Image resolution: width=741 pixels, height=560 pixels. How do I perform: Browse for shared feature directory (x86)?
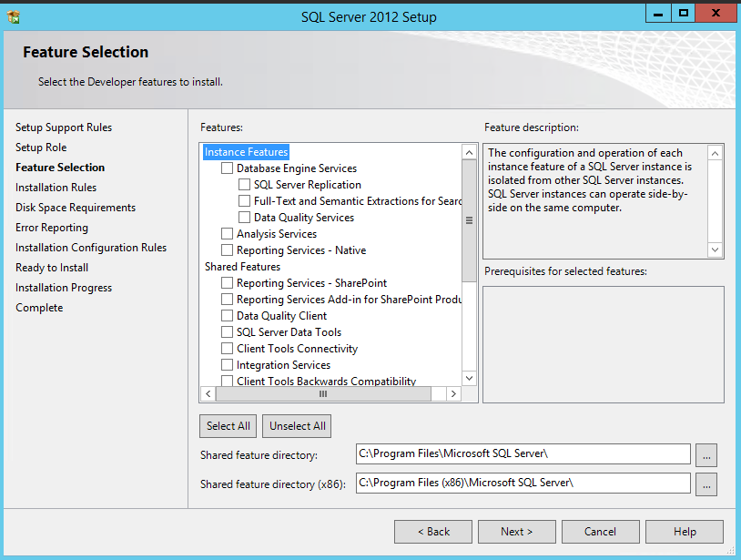coord(706,484)
